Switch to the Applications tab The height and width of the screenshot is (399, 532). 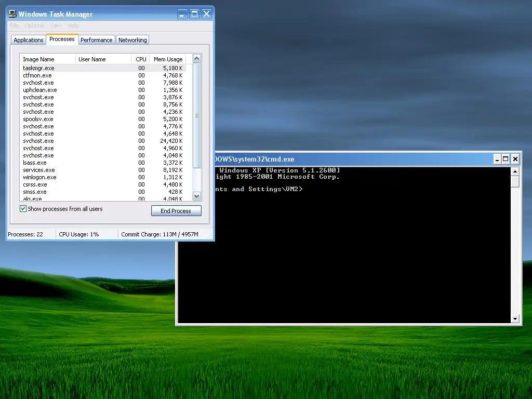click(x=29, y=40)
